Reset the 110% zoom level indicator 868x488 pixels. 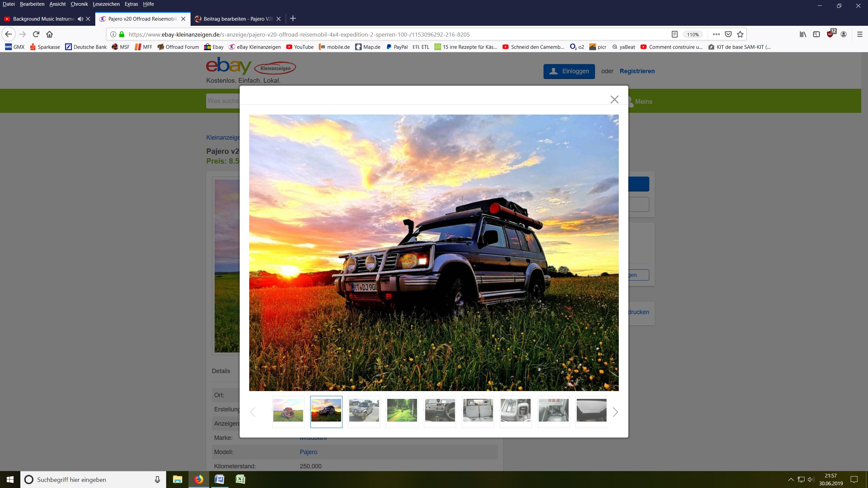point(693,35)
